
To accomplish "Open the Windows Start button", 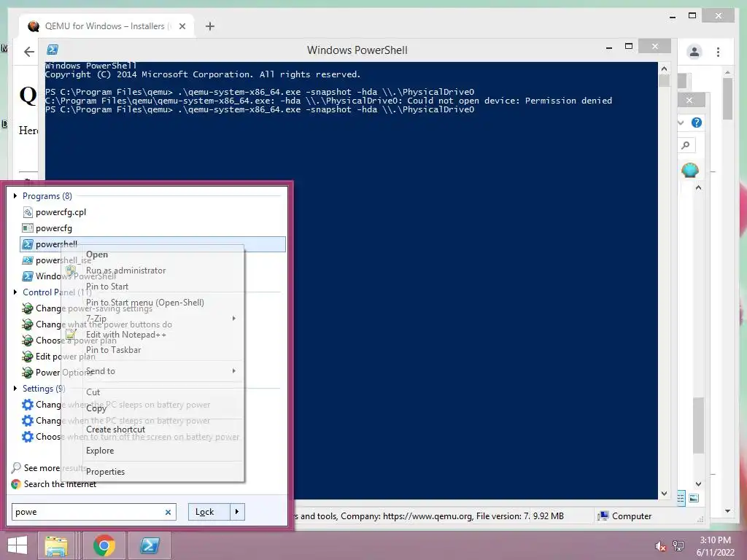I will pyautogui.click(x=18, y=545).
